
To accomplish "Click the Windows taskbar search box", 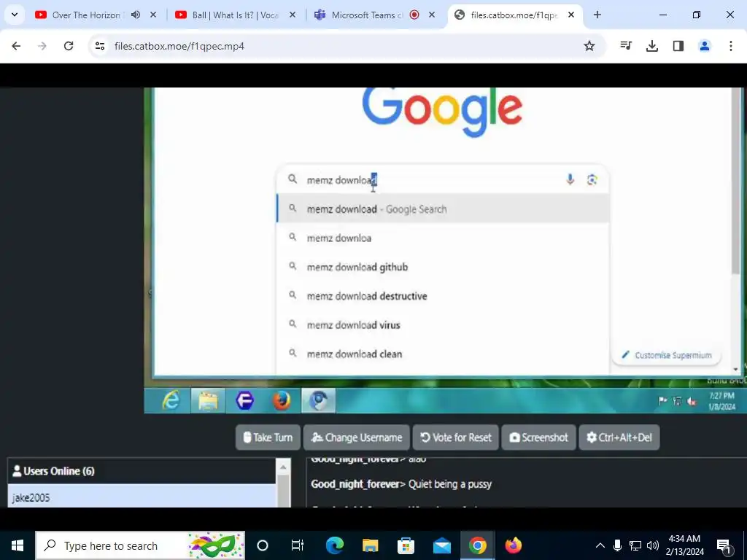I will [141, 545].
